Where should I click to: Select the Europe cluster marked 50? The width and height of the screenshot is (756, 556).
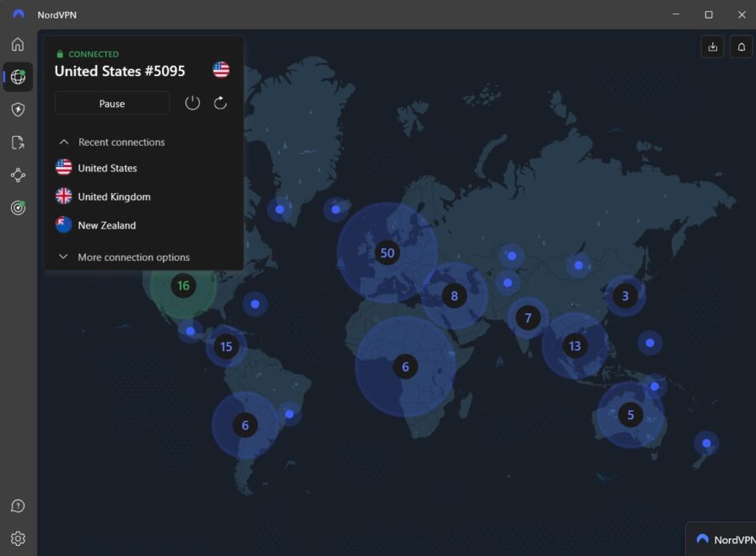387,252
